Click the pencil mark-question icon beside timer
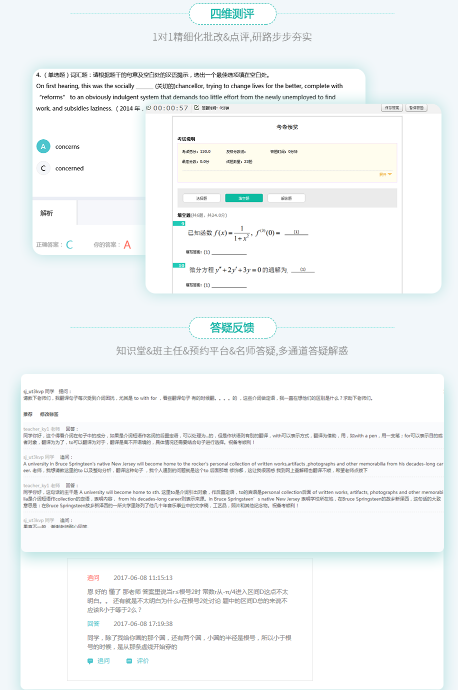458x690 pixels. pyautogui.click(x=197, y=107)
